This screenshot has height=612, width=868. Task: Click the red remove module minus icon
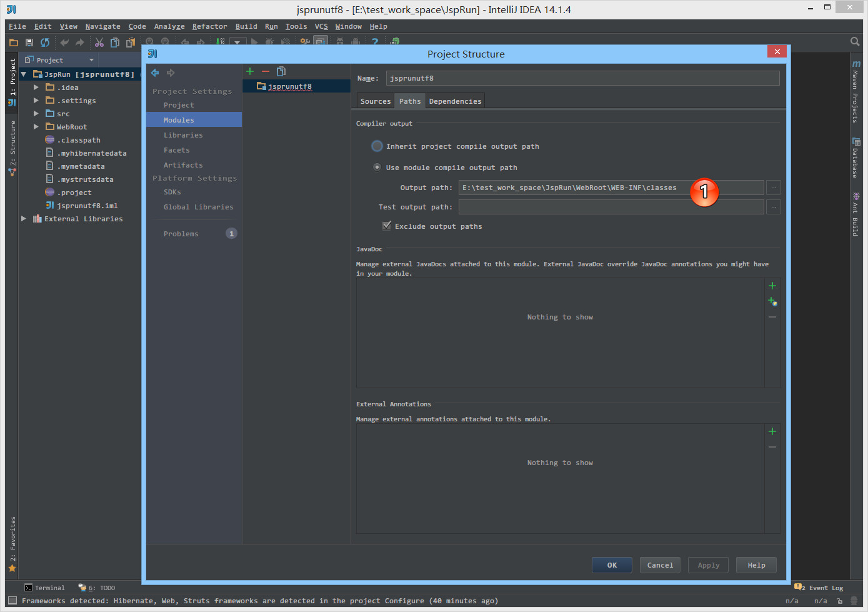click(x=266, y=71)
